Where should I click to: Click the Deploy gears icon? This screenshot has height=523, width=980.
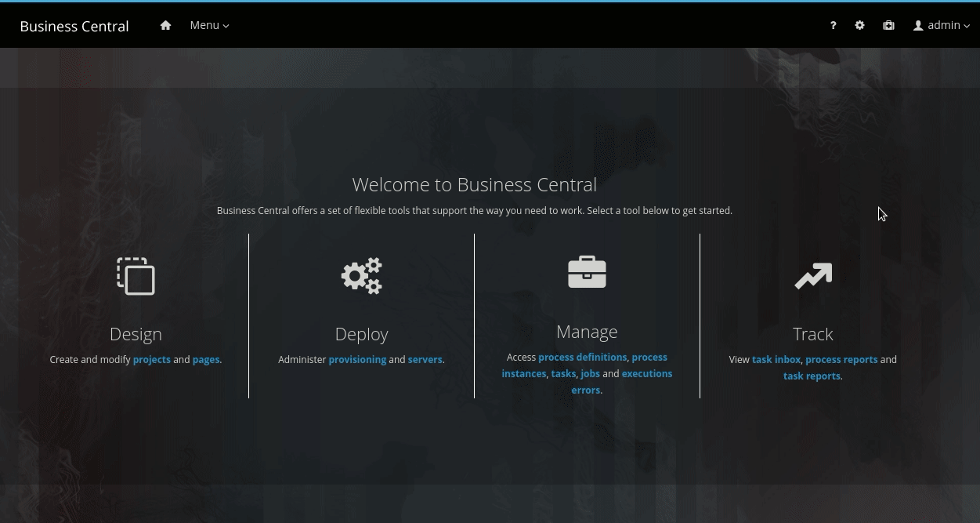(x=362, y=276)
